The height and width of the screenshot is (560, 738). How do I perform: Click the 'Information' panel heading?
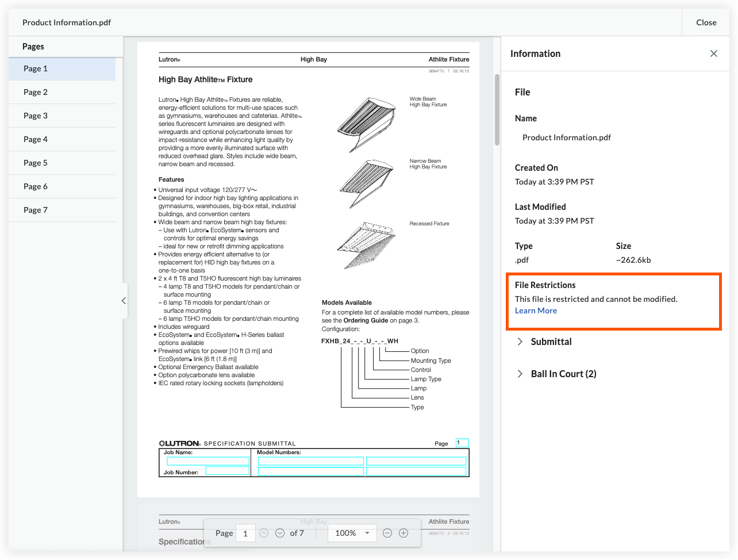pyautogui.click(x=535, y=53)
